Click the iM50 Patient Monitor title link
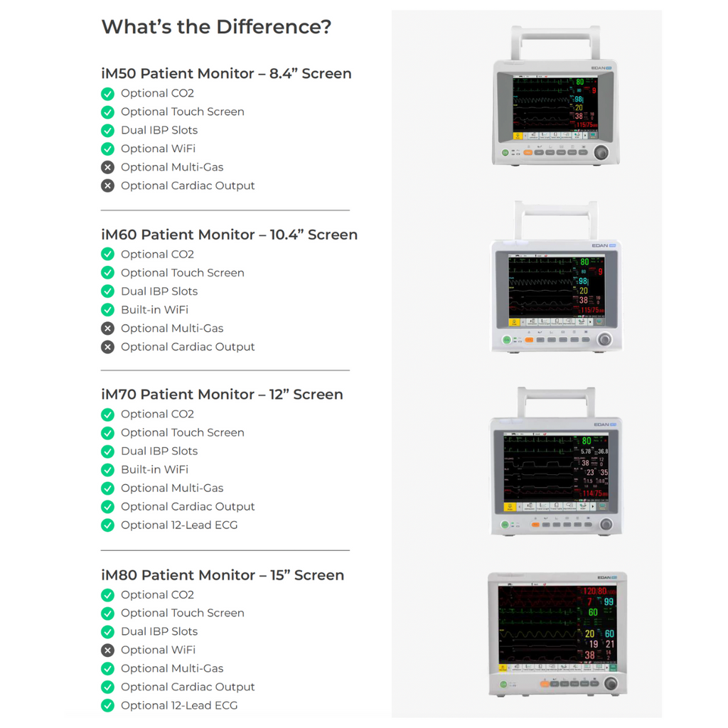The image size is (728, 728). pos(226,73)
